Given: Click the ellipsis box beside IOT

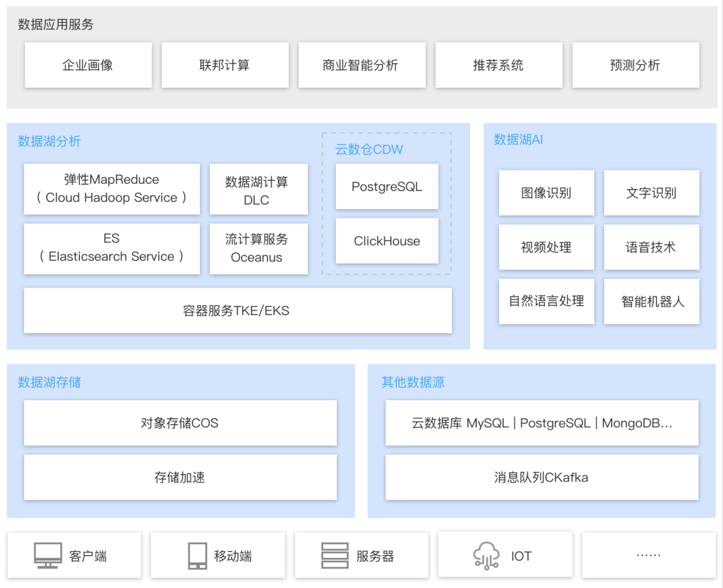Looking at the screenshot, I should click(x=648, y=554).
